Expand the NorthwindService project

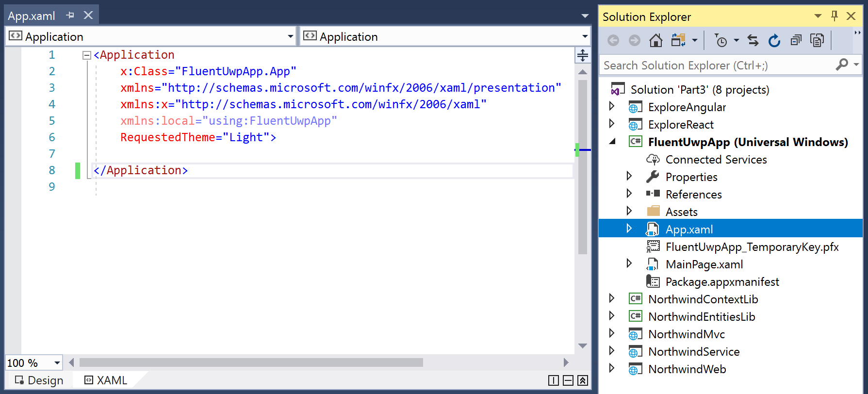click(x=612, y=351)
